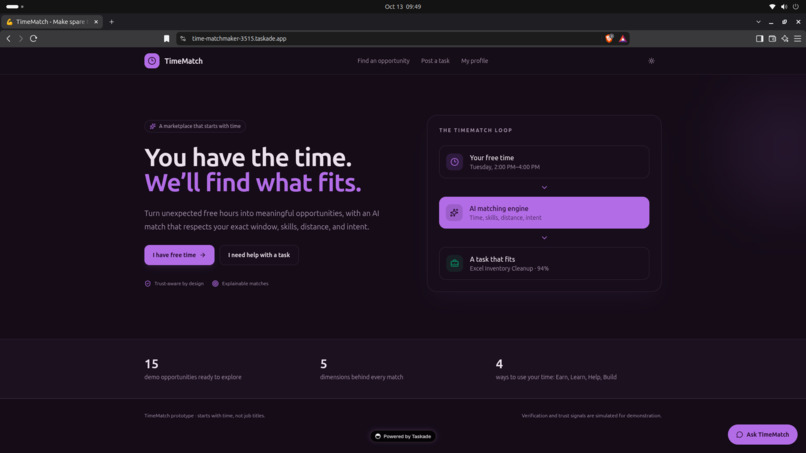Open the tab search dropdown arrow
This screenshot has height=453, width=806.
pyautogui.click(x=758, y=22)
